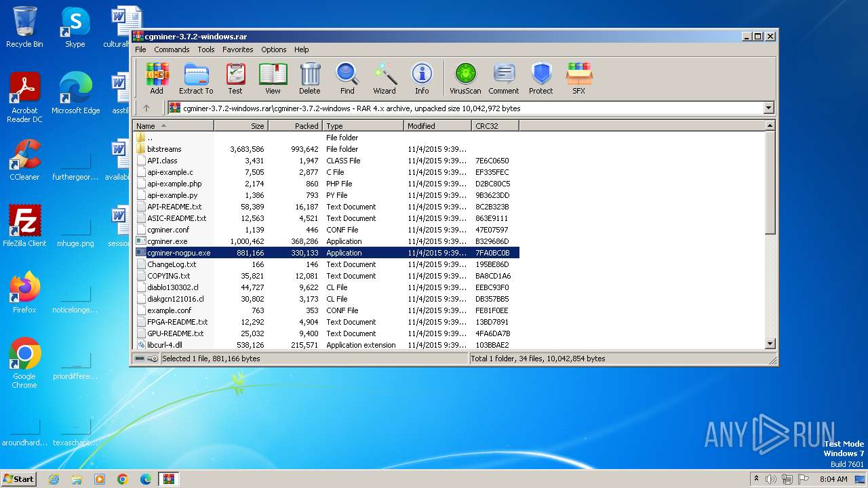
Task: Sort by the Name column header
Action: click(x=174, y=126)
